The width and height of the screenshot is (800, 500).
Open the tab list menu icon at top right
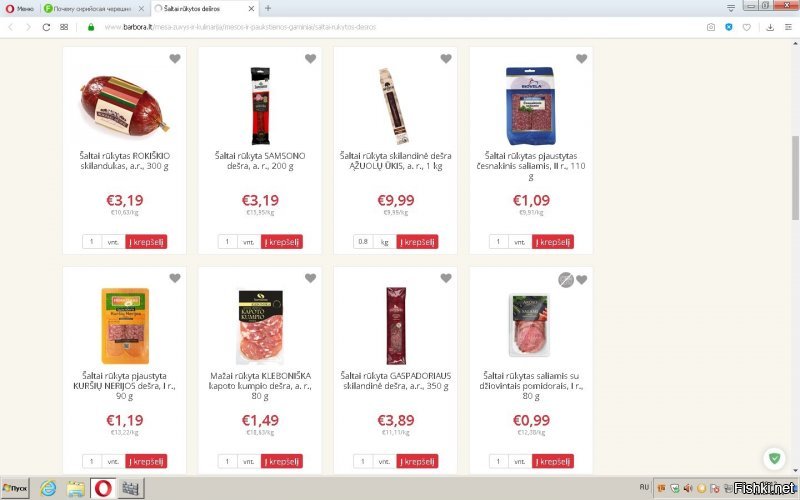(x=731, y=8)
